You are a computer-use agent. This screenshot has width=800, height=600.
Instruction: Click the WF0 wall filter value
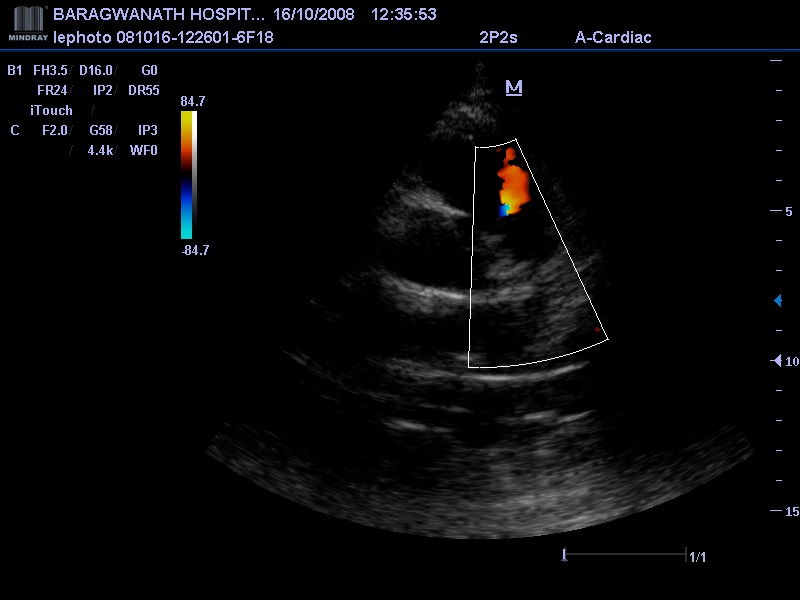coord(143,150)
